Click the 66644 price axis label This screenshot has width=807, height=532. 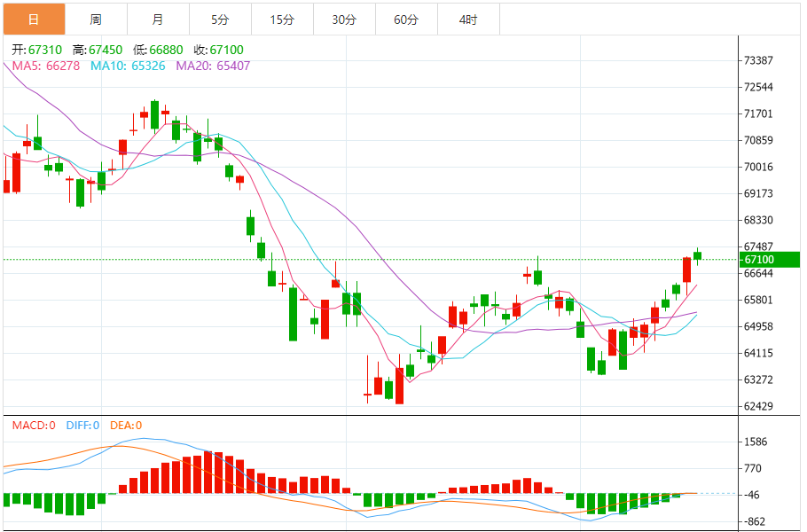tap(758, 273)
